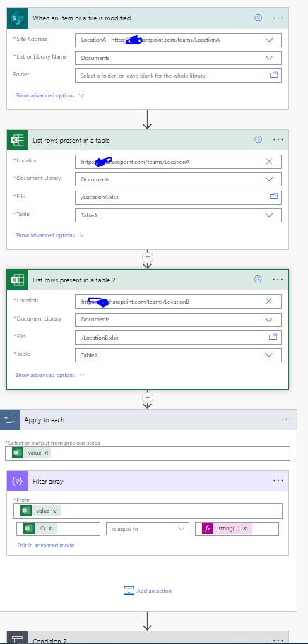Expand List or Library Name dropdown
308x644 pixels.
pos(269,58)
